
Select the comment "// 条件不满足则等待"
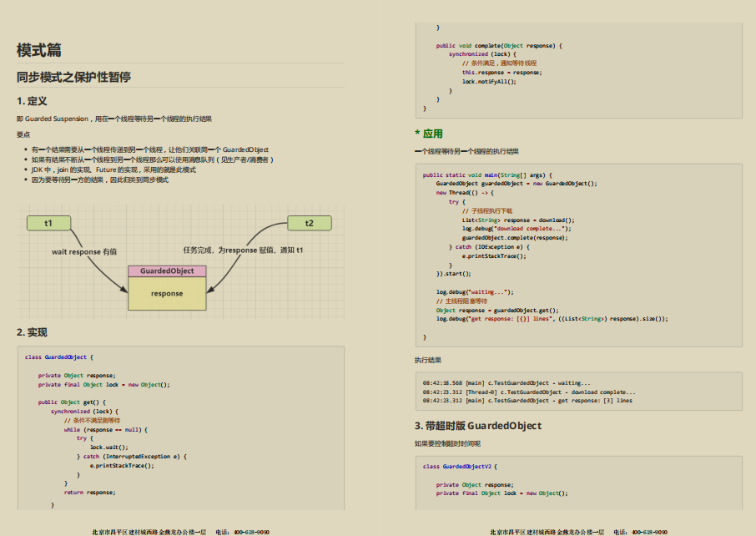pos(92,421)
